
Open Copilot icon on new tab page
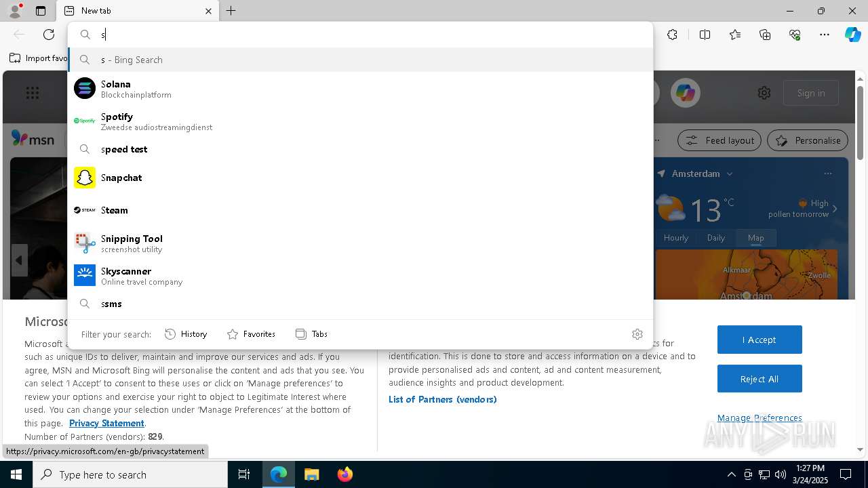pos(685,93)
